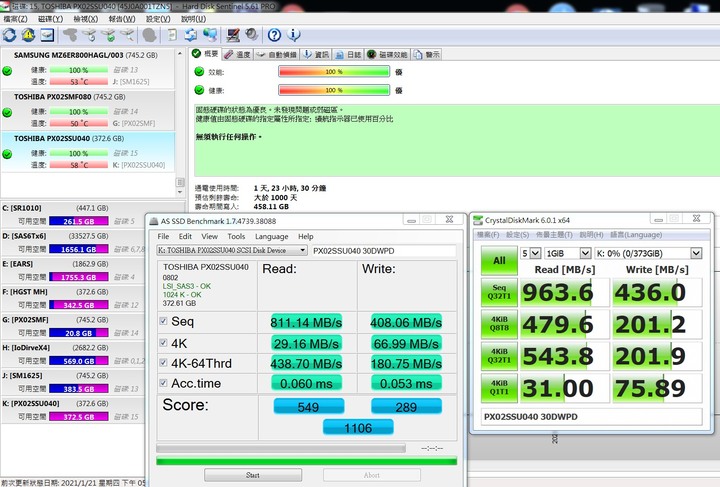Open the 說明(U) menu in Hard Disk Sentinel

(193, 19)
